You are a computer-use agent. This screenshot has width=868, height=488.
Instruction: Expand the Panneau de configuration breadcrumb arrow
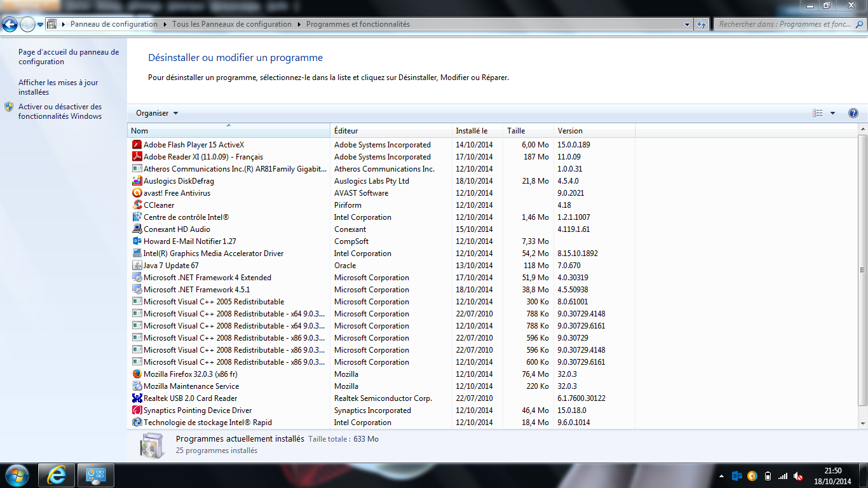click(x=165, y=24)
